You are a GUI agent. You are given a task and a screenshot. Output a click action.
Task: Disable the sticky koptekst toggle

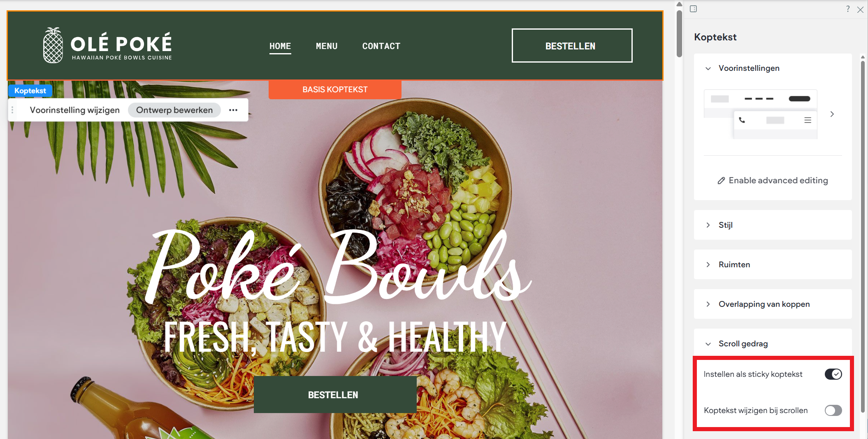tap(833, 374)
